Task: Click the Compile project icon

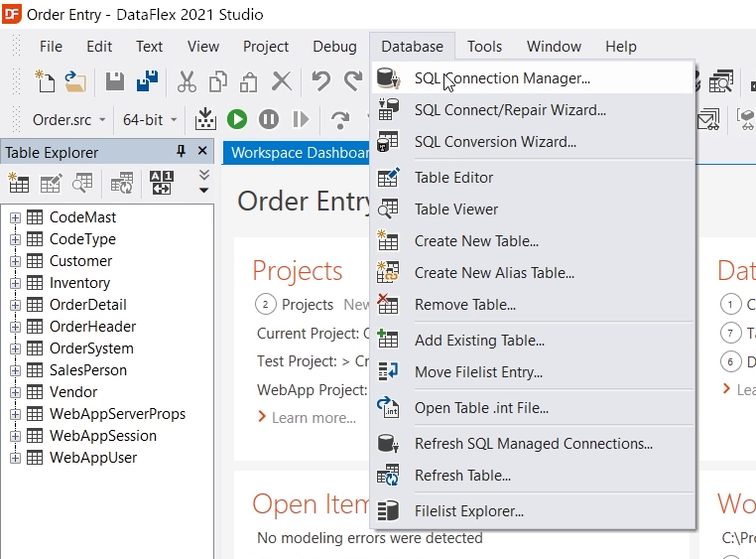Action: [x=205, y=120]
